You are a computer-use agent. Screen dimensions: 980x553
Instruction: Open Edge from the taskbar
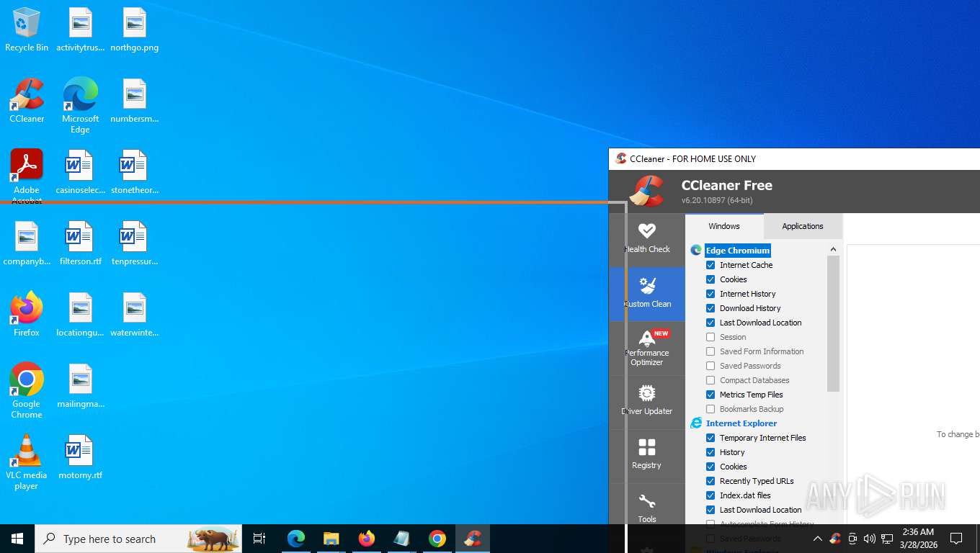(x=296, y=539)
